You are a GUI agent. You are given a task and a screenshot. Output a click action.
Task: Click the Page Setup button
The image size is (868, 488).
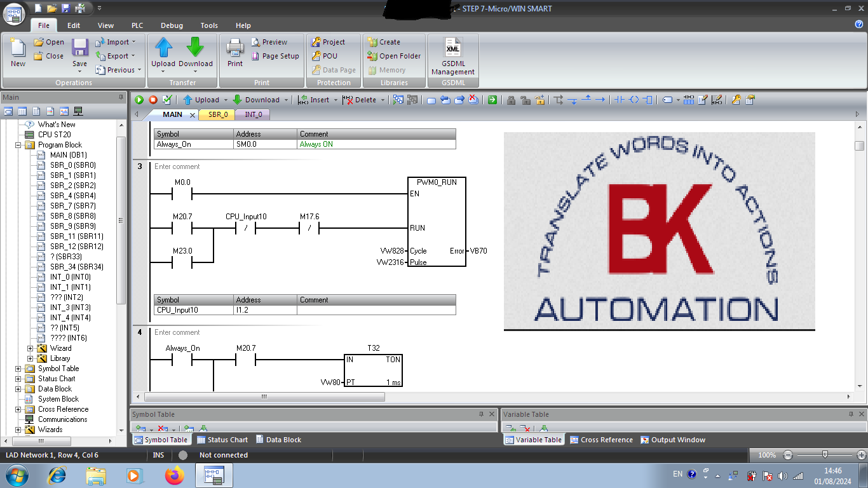pos(275,56)
